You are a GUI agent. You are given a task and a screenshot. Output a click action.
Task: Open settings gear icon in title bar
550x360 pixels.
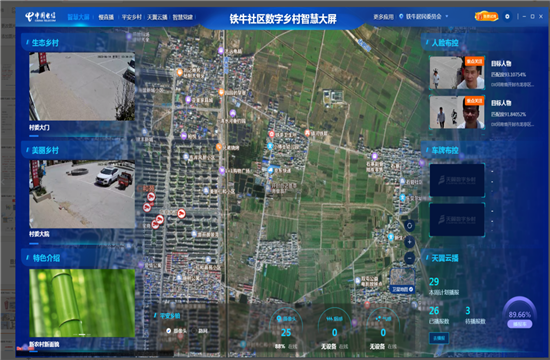pos(507,16)
